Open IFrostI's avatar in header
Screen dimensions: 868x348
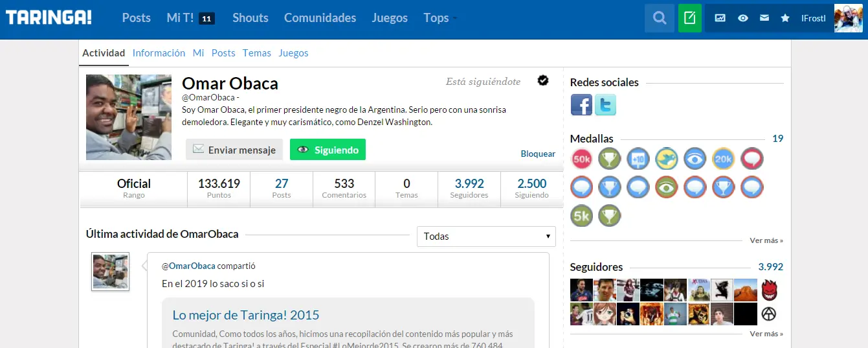(x=849, y=18)
